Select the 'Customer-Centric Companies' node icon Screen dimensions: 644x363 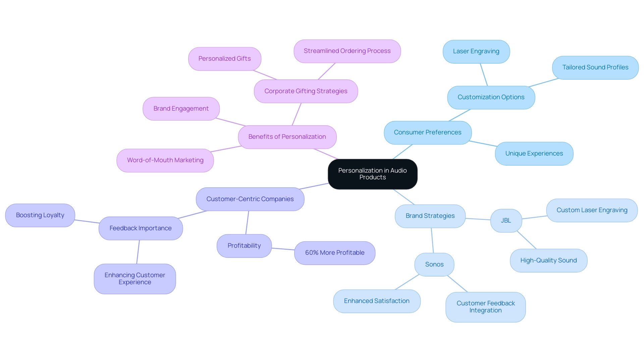coord(250,198)
